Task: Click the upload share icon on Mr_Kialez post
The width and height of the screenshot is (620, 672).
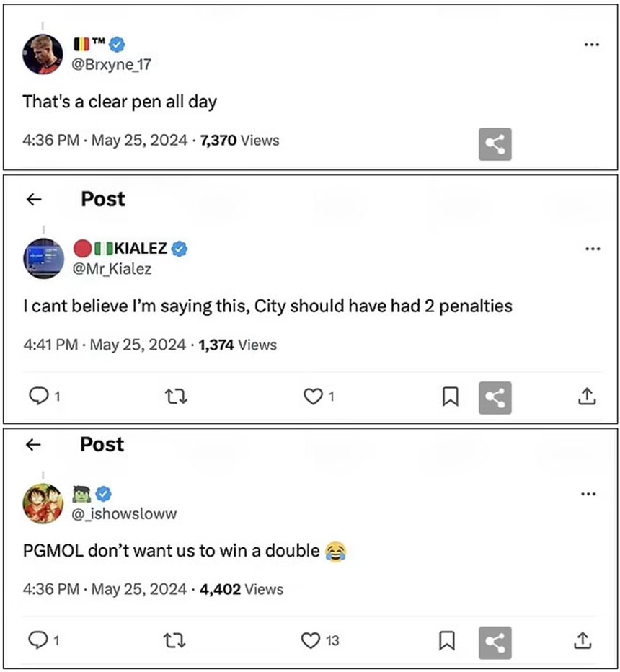Action: (x=587, y=396)
